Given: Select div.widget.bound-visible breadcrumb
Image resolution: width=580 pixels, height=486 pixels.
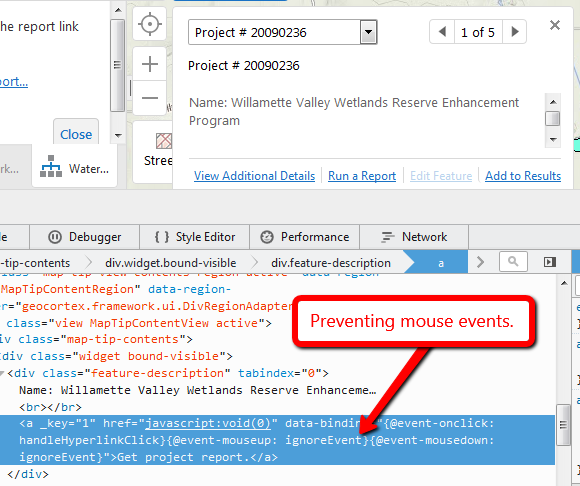Looking at the screenshot, I should (x=171, y=263).
